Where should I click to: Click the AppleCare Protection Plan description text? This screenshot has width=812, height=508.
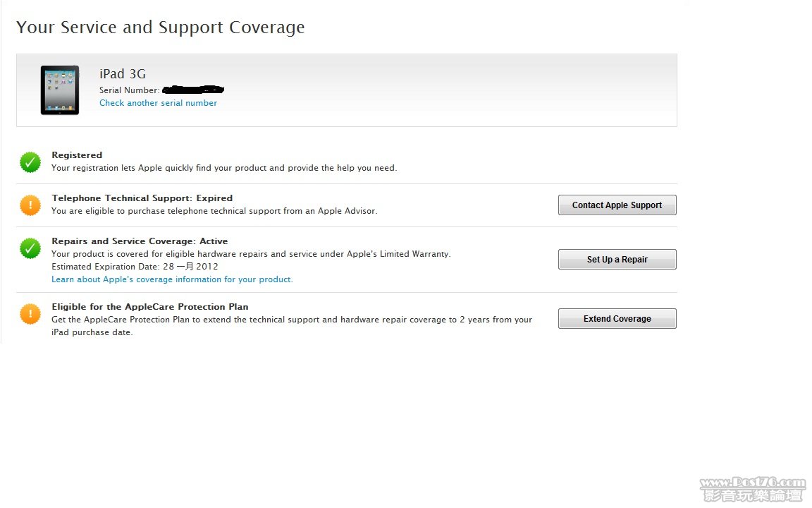pos(292,326)
